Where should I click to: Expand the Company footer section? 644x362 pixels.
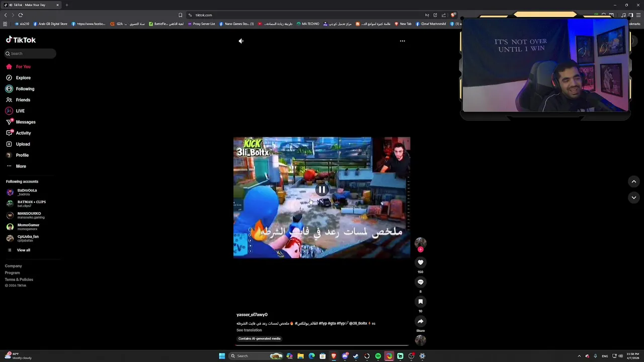14,266
